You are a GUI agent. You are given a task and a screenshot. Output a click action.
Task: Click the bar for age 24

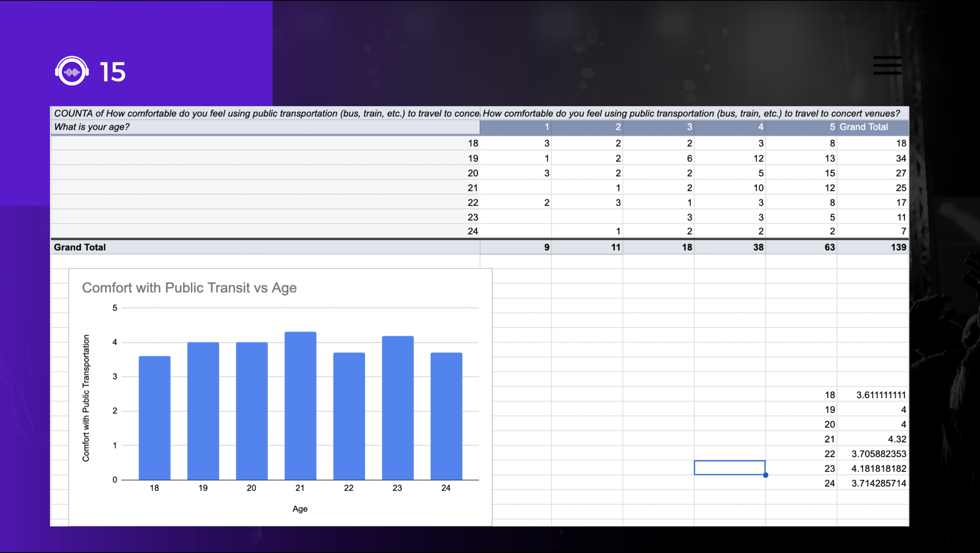446,416
